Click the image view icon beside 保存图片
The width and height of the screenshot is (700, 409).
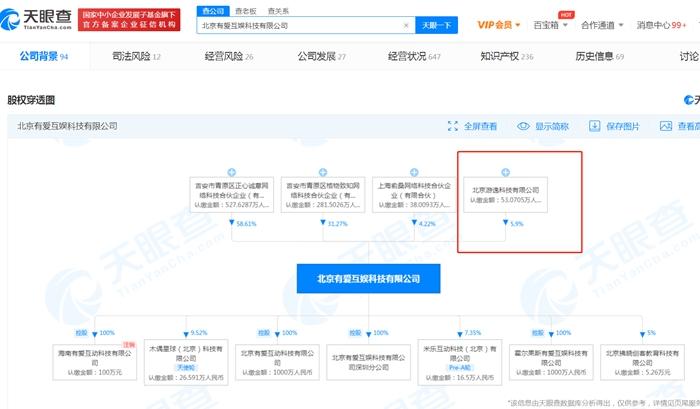(x=666, y=126)
